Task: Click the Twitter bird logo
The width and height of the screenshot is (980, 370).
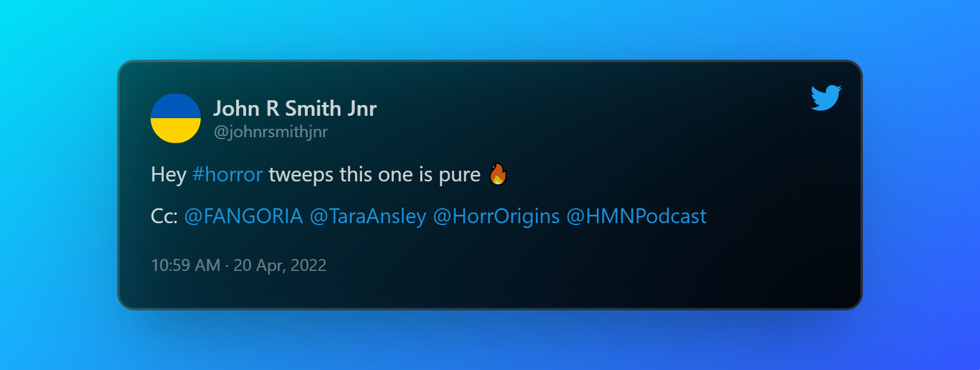Action: pos(826,98)
